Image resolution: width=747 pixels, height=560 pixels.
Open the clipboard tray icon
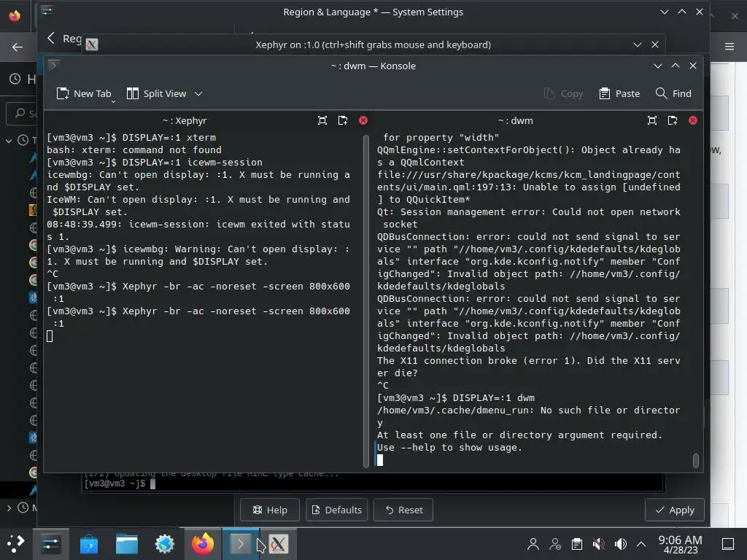pyautogui.click(x=577, y=544)
